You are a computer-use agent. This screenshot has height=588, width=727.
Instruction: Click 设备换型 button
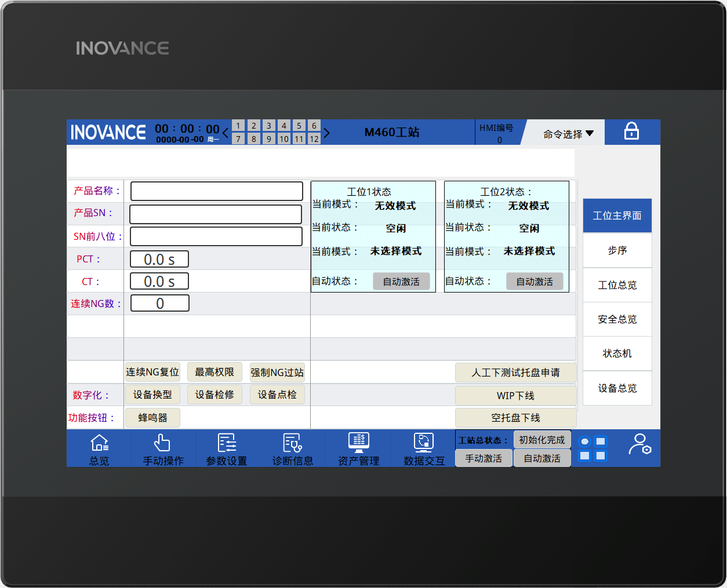tap(152, 395)
